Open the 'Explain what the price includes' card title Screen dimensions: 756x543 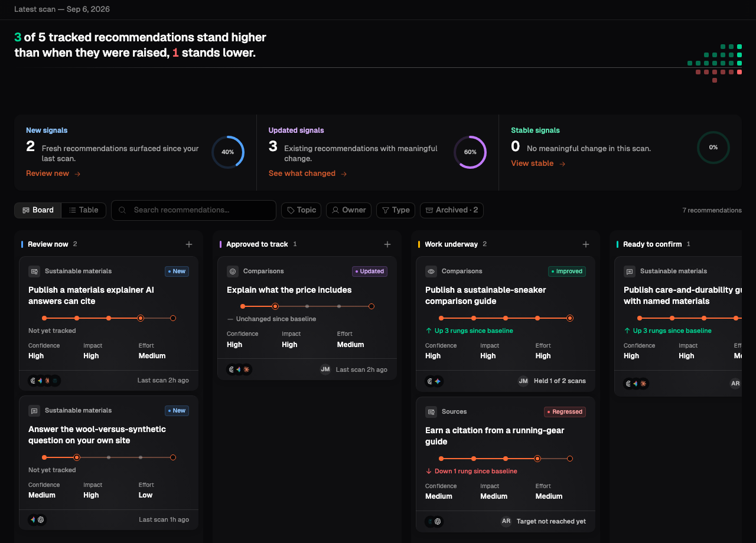pyautogui.click(x=289, y=290)
